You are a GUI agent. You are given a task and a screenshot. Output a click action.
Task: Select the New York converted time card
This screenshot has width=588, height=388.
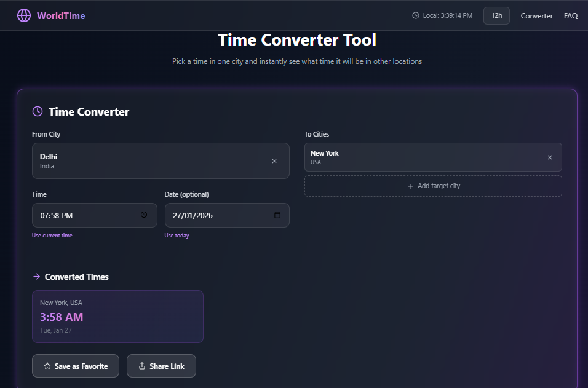point(117,316)
